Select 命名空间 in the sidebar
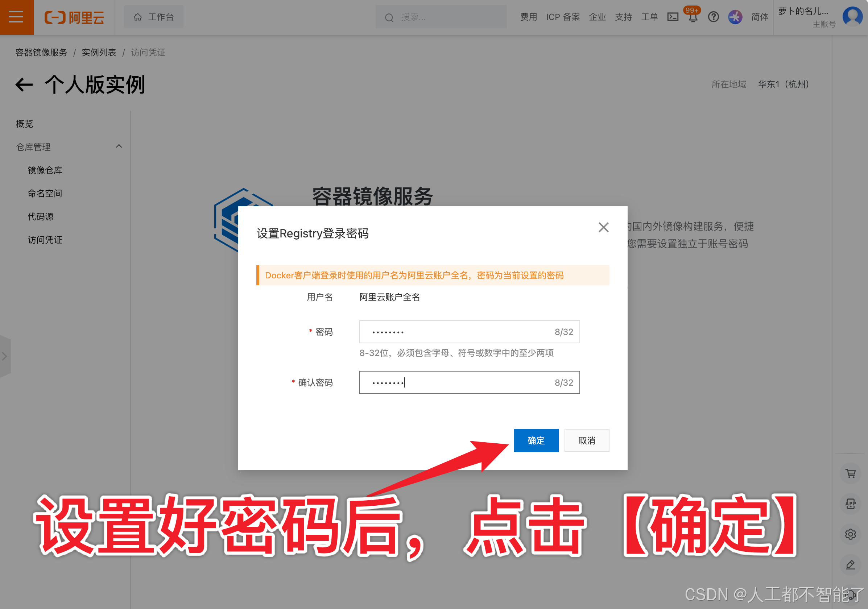This screenshot has width=868, height=609. point(45,193)
